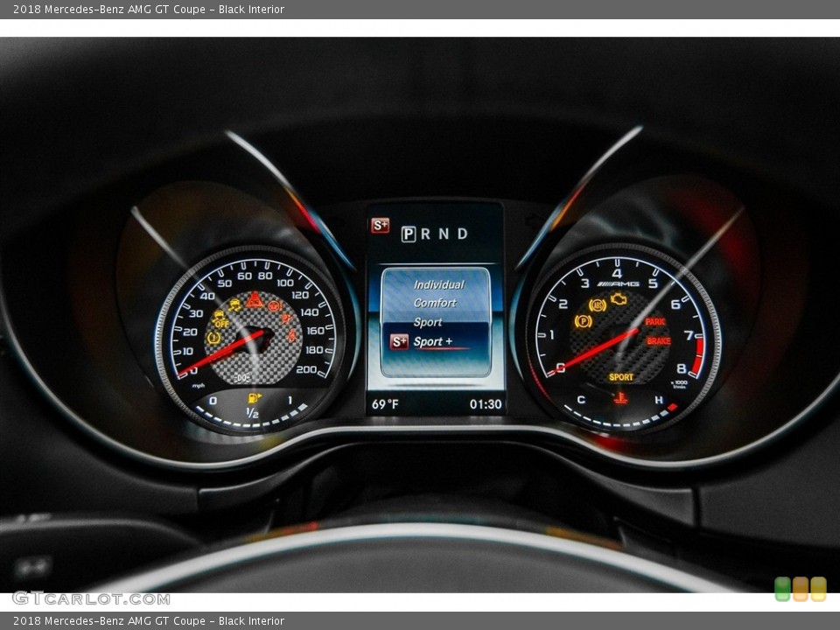Tap the red BRAKE indicator
Viewport: 840px width, 630px height.
(658, 340)
